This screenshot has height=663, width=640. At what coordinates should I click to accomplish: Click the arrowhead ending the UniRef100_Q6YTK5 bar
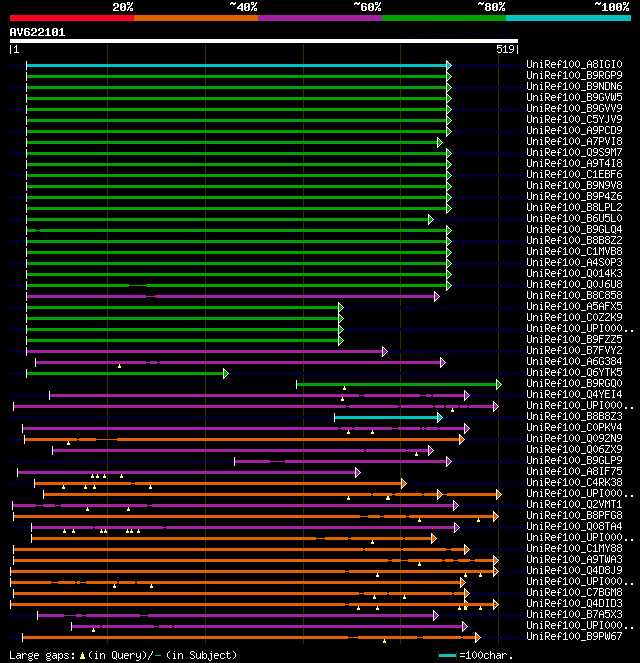(x=226, y=373)
